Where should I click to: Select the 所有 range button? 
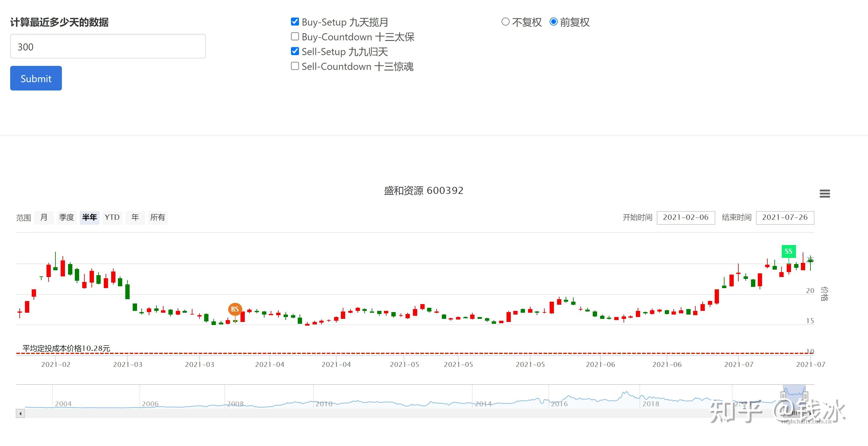point(158,218)
